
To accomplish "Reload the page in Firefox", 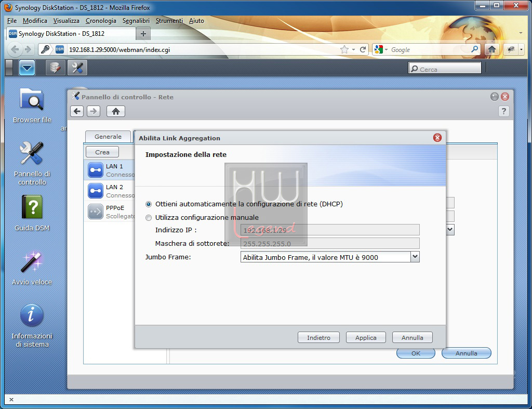I will [363, 49].
